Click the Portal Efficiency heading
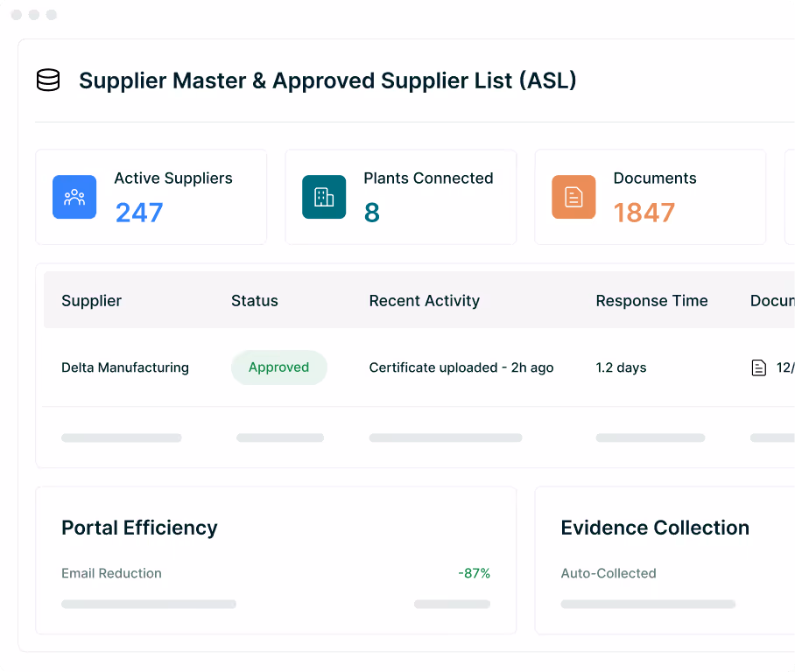 pyautogui.click(x=139, y=528)
